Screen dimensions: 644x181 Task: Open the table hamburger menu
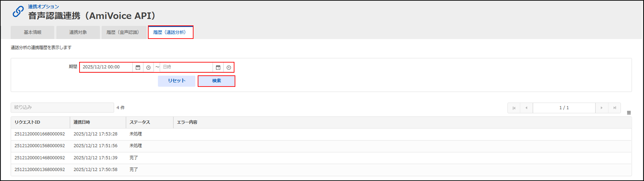tap(629, 113)
